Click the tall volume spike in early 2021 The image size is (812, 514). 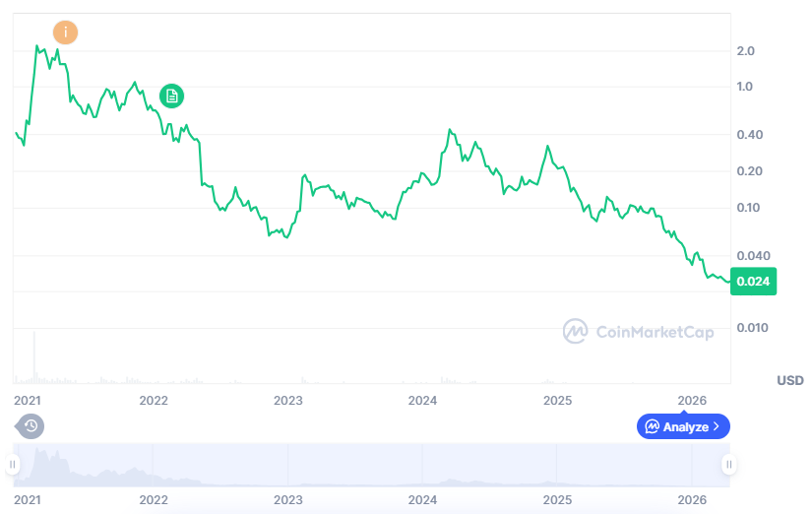(x=34, y=356)
